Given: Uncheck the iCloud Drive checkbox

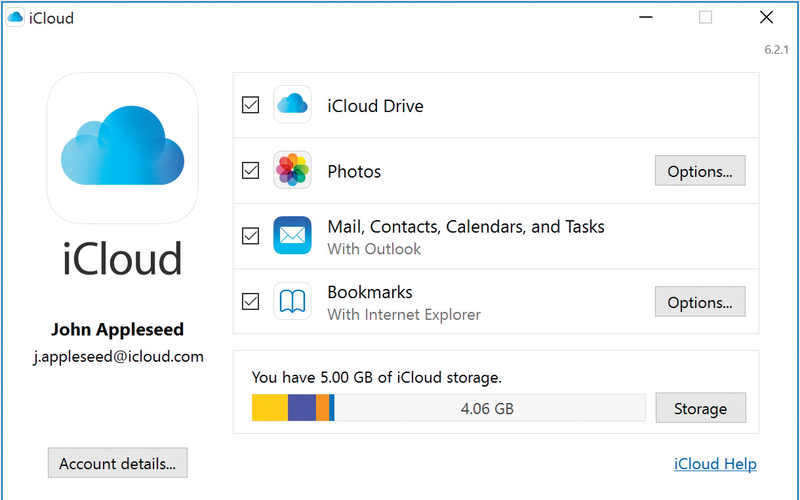Looking at the screenshot, I should [x=250, y=105].
